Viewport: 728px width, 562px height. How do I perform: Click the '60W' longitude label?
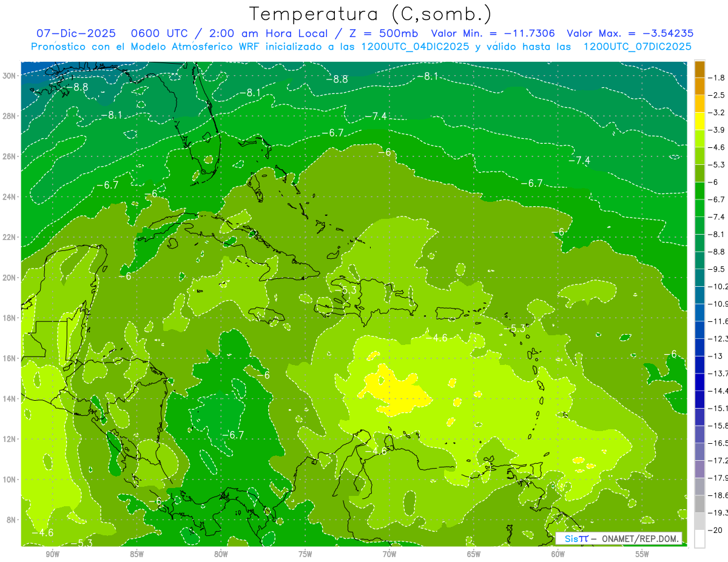[558, 554]
